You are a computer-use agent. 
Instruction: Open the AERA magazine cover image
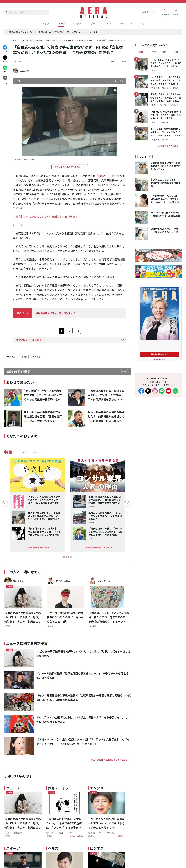point(160,313)
